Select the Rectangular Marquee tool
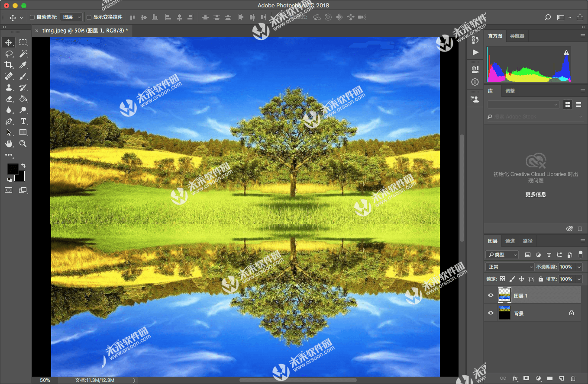The width and height of the screenshot is (588, 384). 23,42
